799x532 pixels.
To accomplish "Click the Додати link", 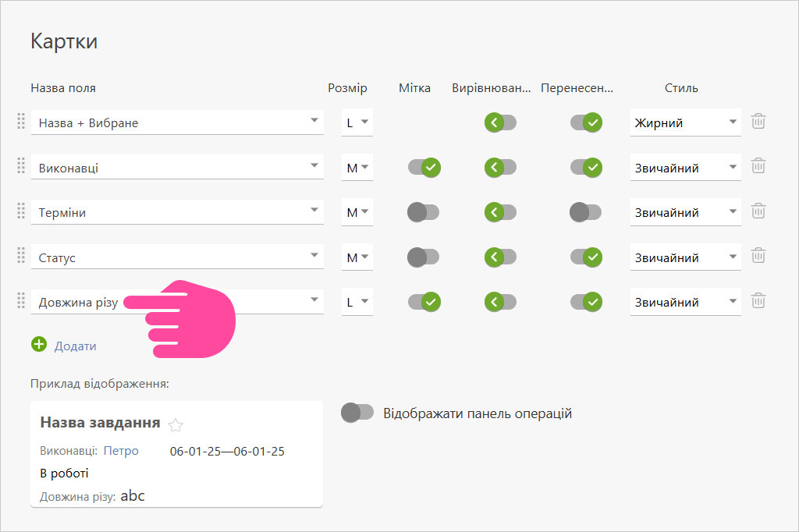I will [76, 346].
